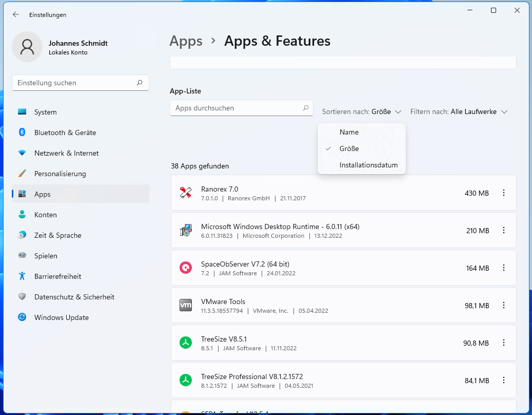The image size is (532, 415).
Task: Click the Spielen gamepad icon
Action: tap(22, 256)
